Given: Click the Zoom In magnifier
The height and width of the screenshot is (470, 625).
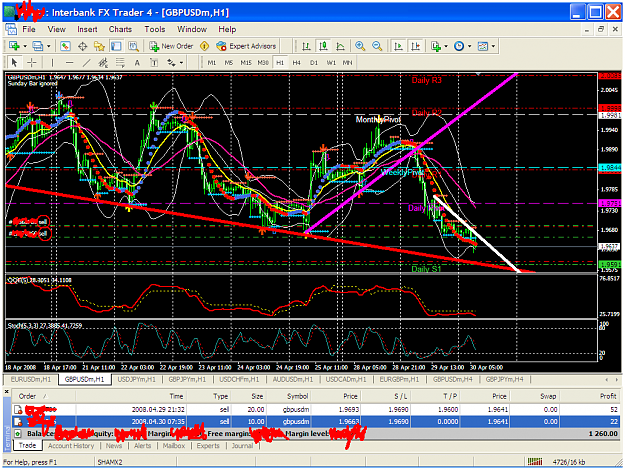Looking at the screenshot, I should (360, 46).
